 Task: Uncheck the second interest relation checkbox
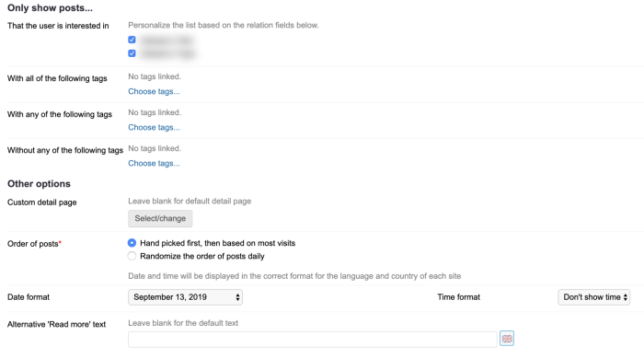point(132,53)
